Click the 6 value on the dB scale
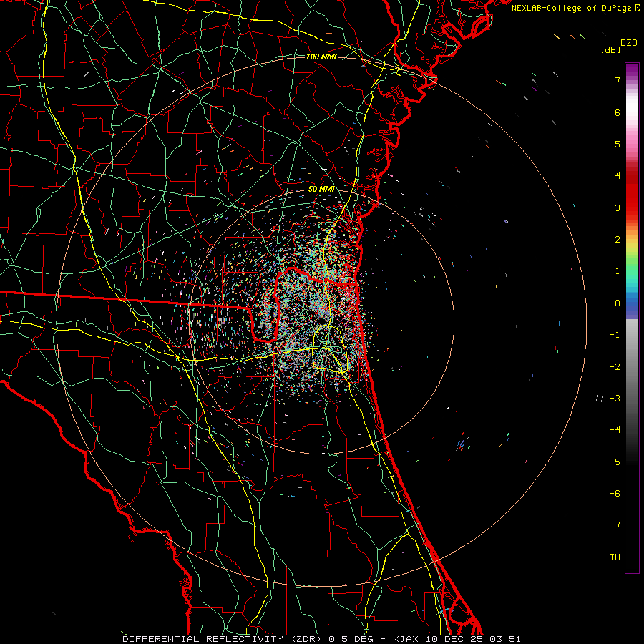Screen dimensions: 644x644 click(x=618, y=112)
